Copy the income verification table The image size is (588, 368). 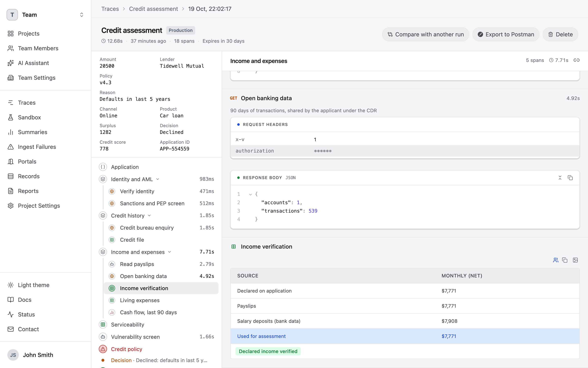point(565,260)
